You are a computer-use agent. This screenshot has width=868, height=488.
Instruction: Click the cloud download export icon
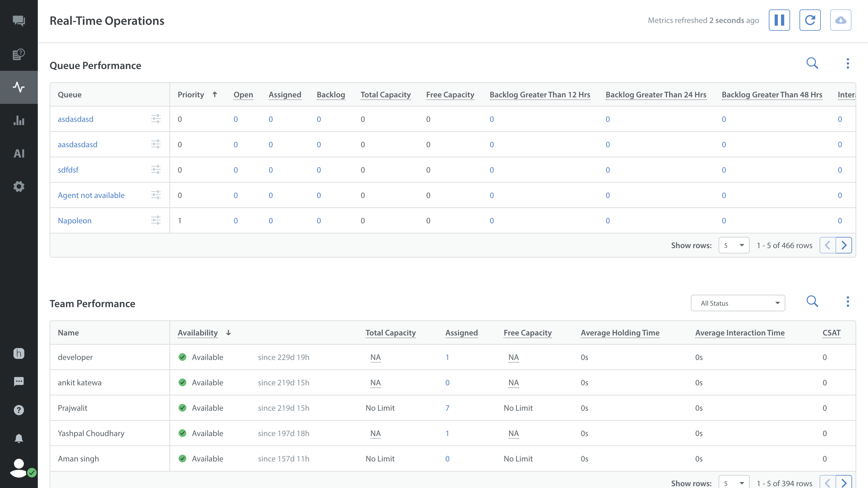point(840,20)
